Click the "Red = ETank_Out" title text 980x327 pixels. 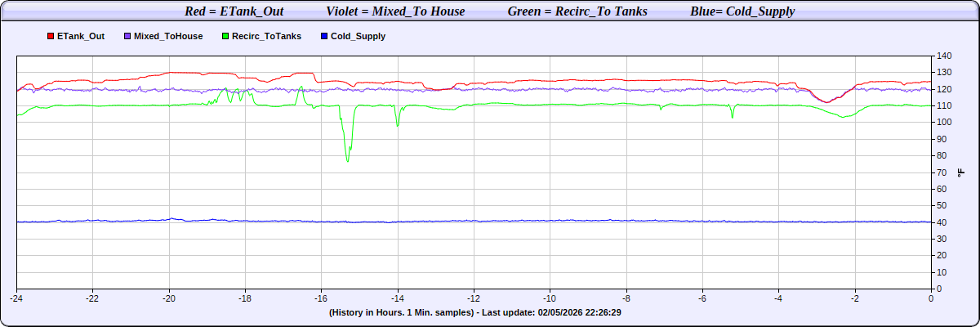click(x=235, y=11)
